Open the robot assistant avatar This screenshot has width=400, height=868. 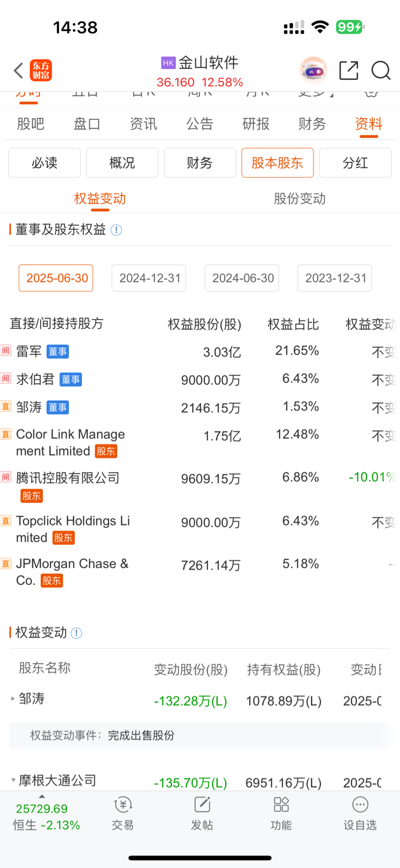pyautogui.click(x=313, y=70)
